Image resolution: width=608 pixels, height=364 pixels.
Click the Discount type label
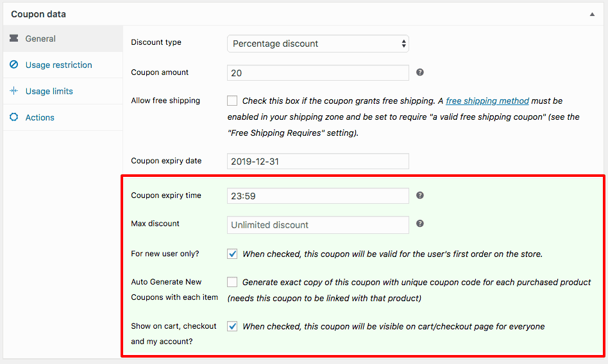[156, 42]
